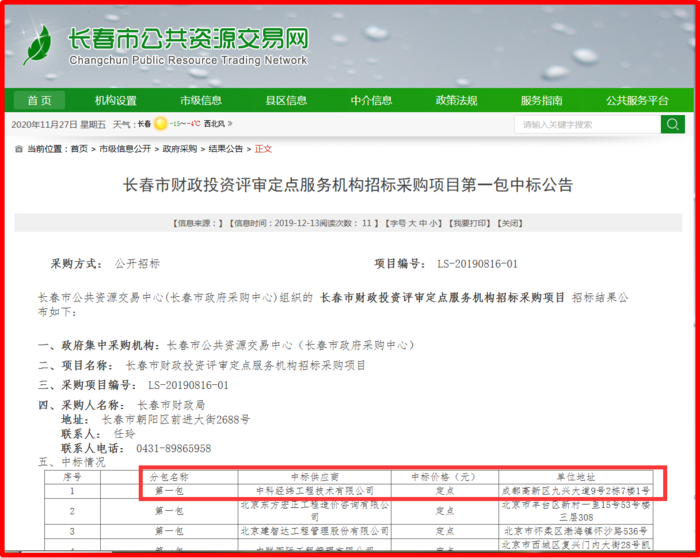
Task: Click the supplier cell 中科经纬工程技术有限公司
Action: click(314, 491)
